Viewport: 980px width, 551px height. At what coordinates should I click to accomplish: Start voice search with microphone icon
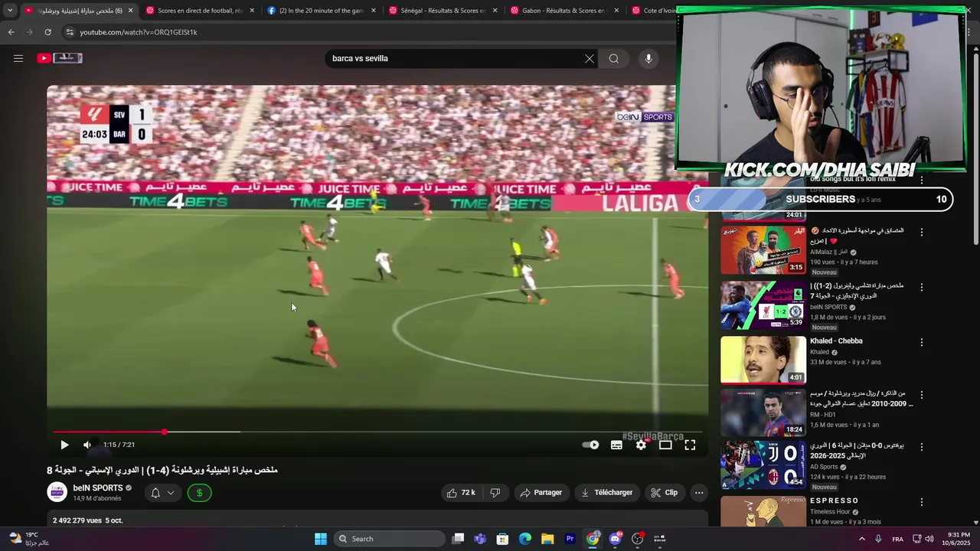(x=648, y=59)
